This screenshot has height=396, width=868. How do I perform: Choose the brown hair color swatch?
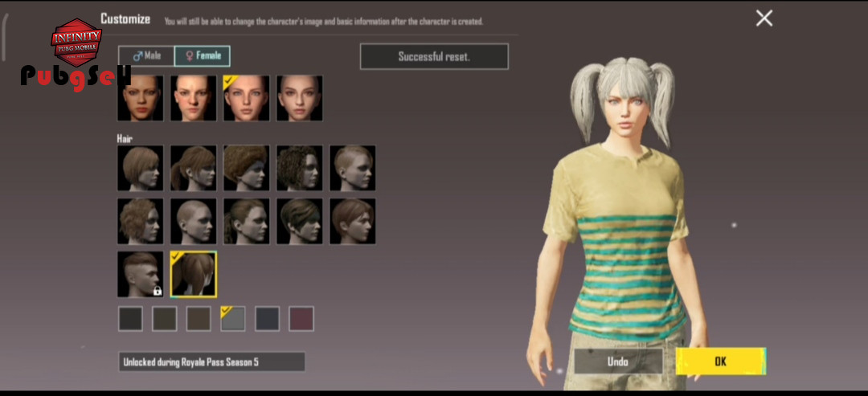199,319
